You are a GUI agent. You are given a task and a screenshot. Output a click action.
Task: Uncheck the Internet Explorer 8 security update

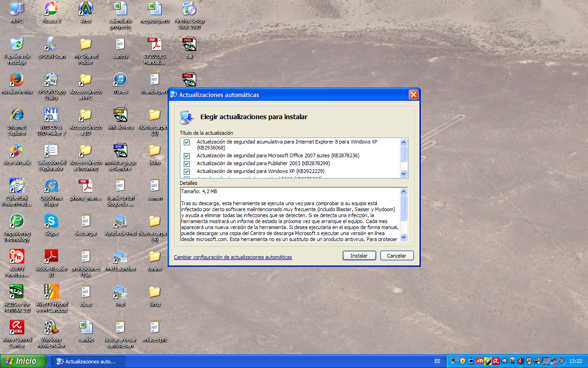pyautogui.click(x=187, y=142)
